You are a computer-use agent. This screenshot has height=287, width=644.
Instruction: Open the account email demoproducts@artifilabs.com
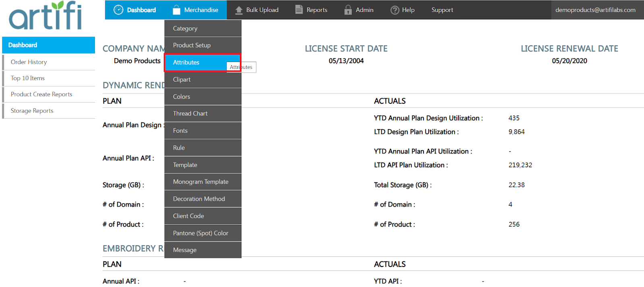595,10
